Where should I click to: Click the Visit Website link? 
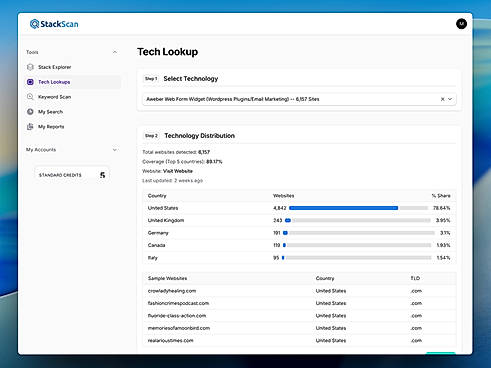click(x=178, y=171)
